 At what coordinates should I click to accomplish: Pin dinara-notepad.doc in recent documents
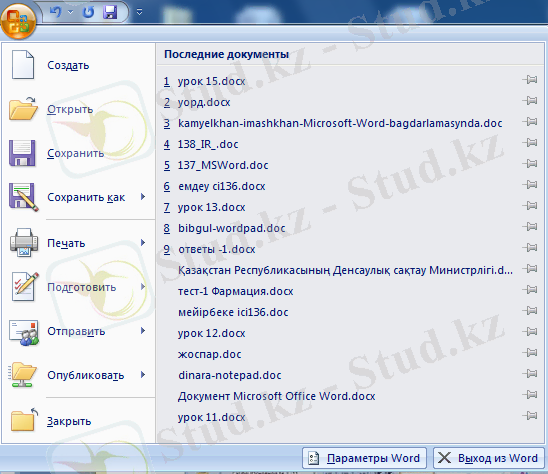(x=530, y=374)
